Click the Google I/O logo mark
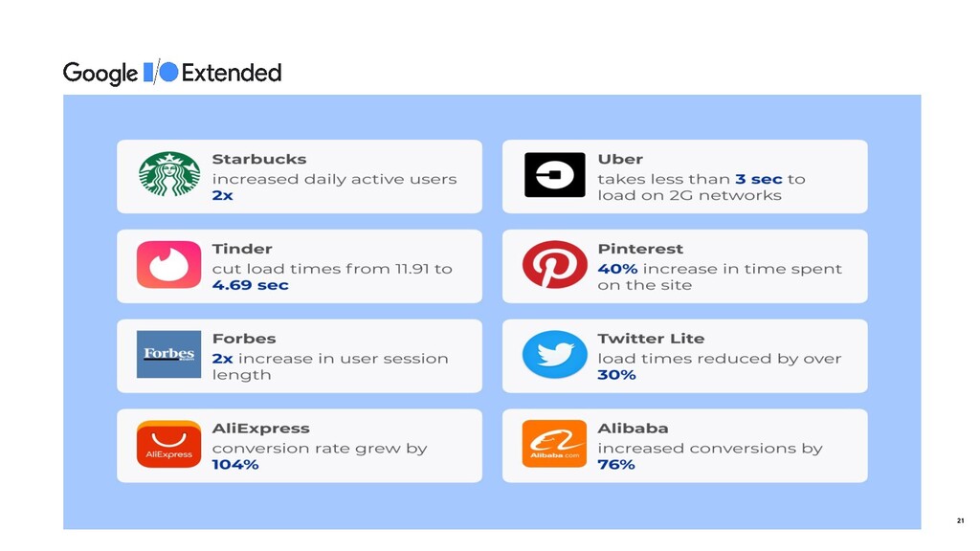The height and width of the screenshot is (551, 980). tap(161, 72)
